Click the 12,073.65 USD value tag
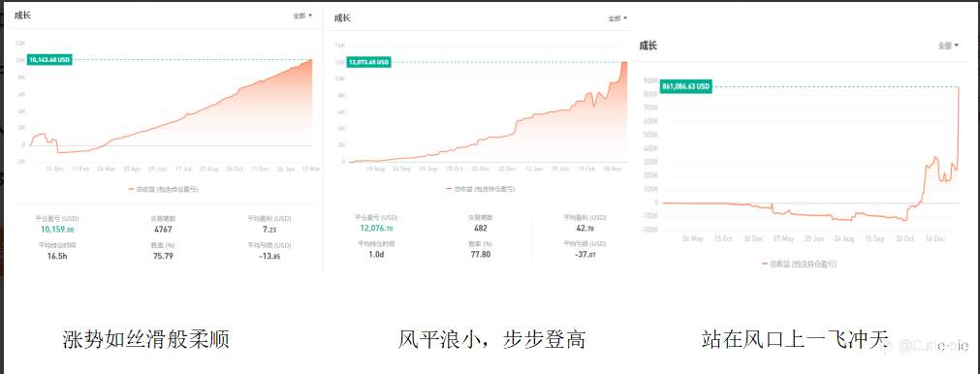This screenshot has height=374, width=980. 368,62
